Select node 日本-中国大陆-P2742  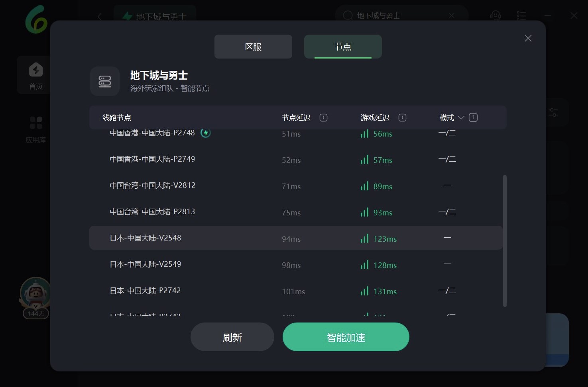[145, 291]
